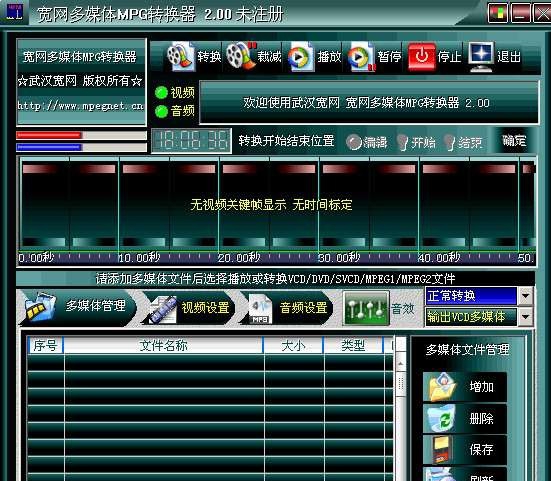Expand the 输出VCD多媒体 dropdown arrow
The width and height of the screenshot is (551, 481).
(525, 317)
